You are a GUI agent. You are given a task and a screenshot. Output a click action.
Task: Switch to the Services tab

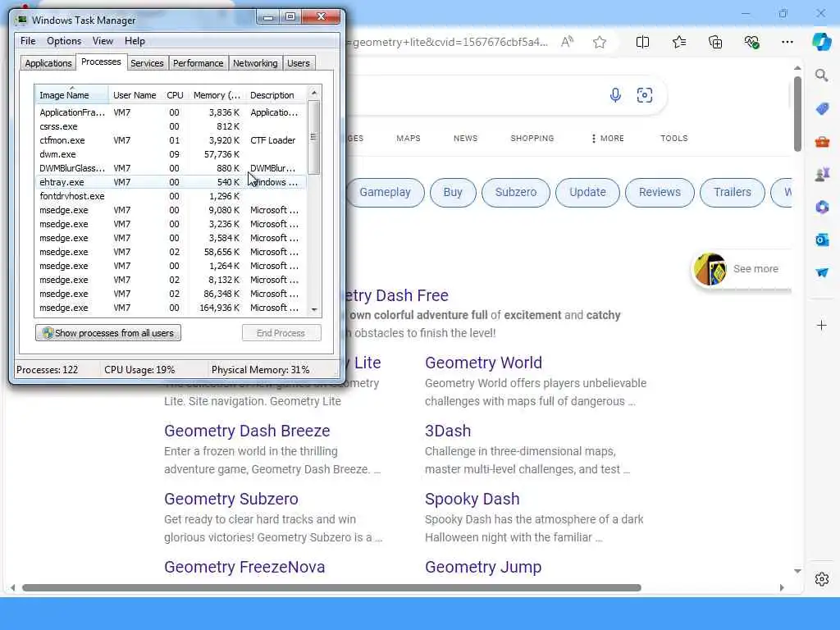(147, 63)
